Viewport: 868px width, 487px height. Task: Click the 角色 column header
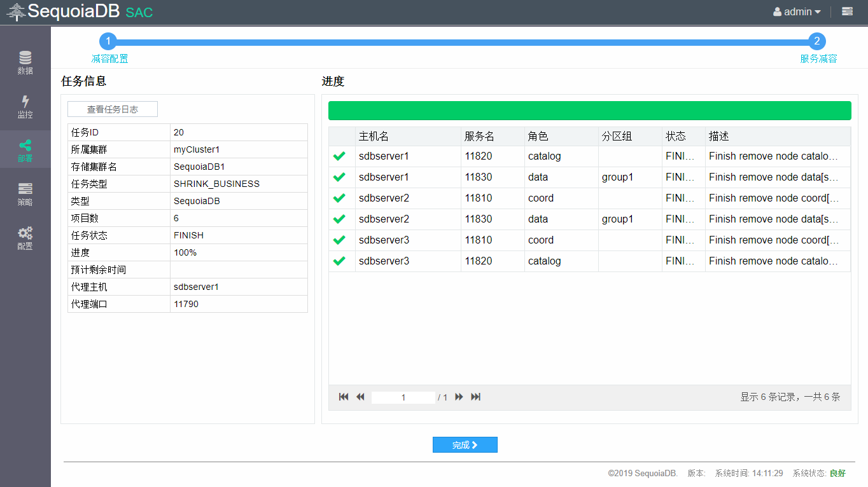click(x=561, y=136)
